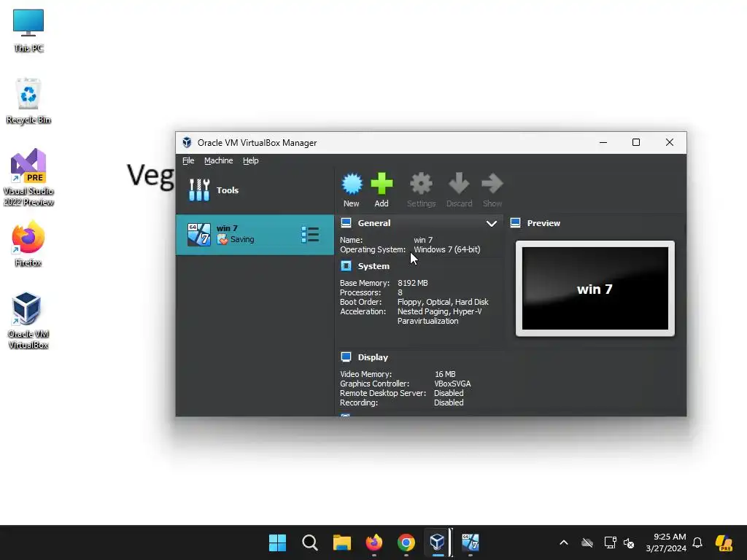Screen dimensions: 747x560
Task: Open the Windows Start button
Action: pyautogui.click(x=278, y=542)
